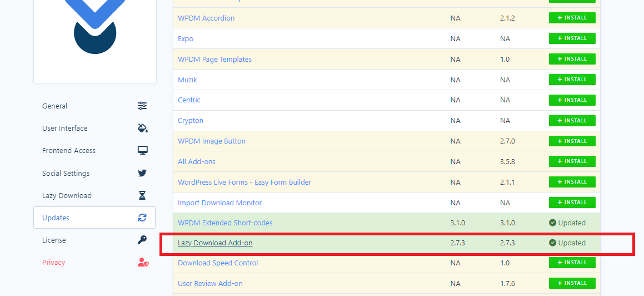Image resolution: width=644 pixels, height=296 pixels.
Task: Click latest version 3.5.8 of All Add-ons
Action: click(x=508, y=161)
